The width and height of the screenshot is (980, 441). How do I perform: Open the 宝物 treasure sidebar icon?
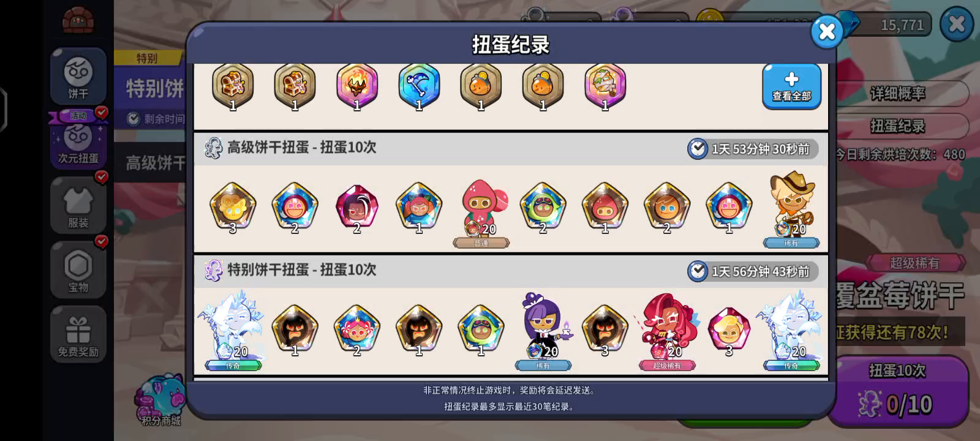point(78,269)
